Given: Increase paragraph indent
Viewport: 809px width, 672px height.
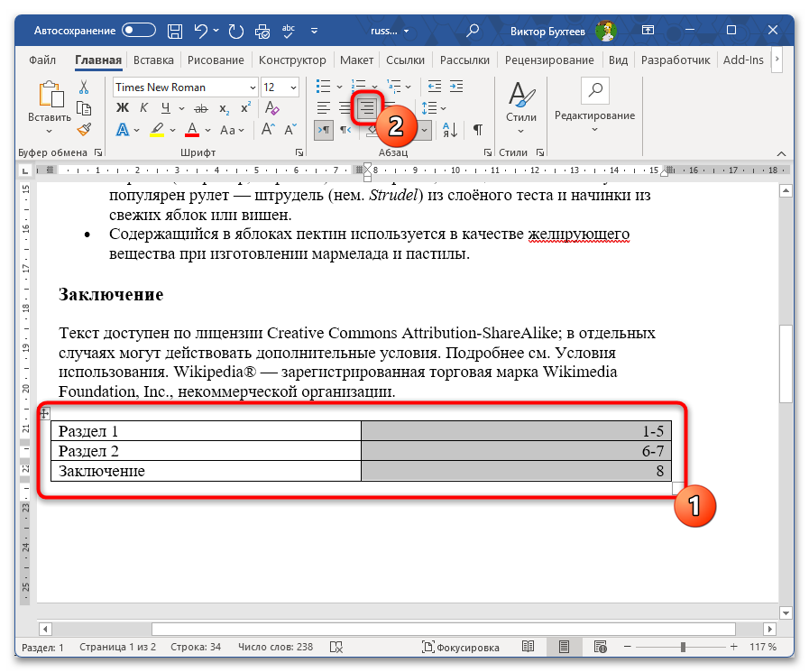Looking at the screenshot, I should tap(456, 87).
